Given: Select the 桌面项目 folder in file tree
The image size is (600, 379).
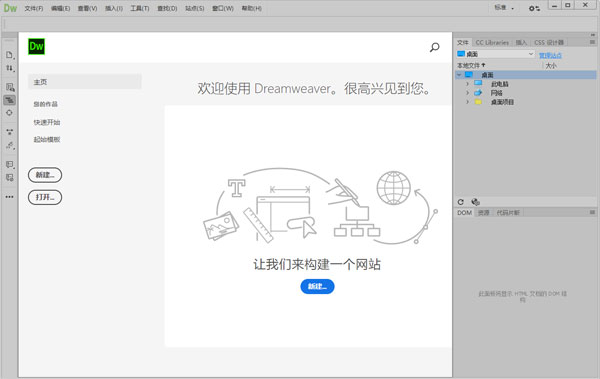Looking at the screenshot, I should click(502, 102).
